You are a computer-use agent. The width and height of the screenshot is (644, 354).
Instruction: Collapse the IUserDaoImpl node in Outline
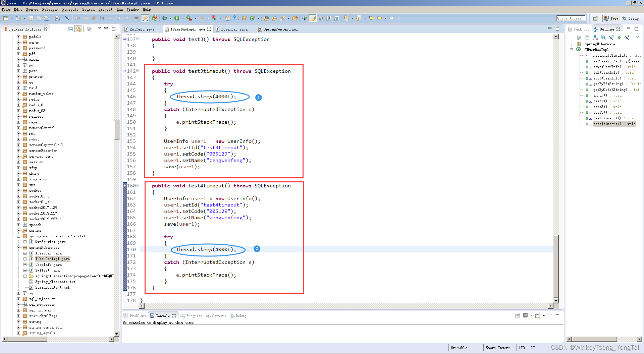pos(571,49)
